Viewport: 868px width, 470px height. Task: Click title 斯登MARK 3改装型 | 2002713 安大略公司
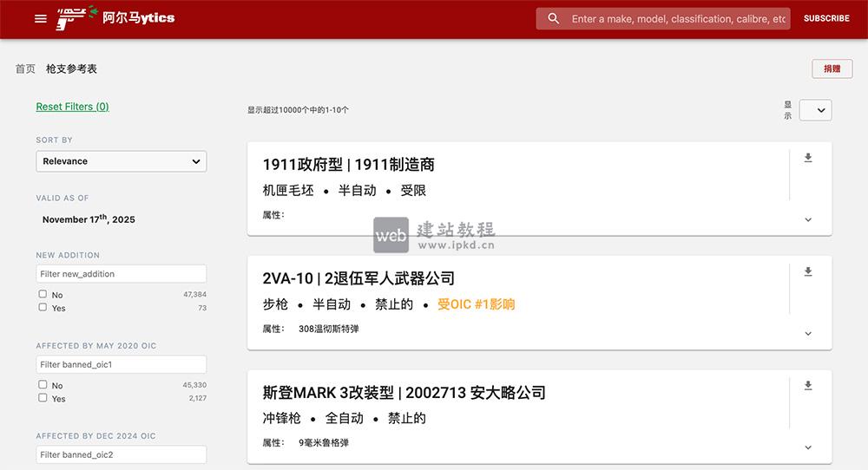[x=404, y=393]
